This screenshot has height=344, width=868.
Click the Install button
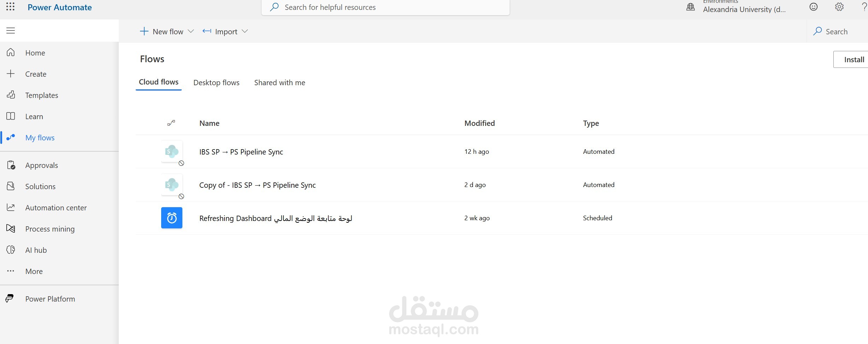(x=851, y=59)
